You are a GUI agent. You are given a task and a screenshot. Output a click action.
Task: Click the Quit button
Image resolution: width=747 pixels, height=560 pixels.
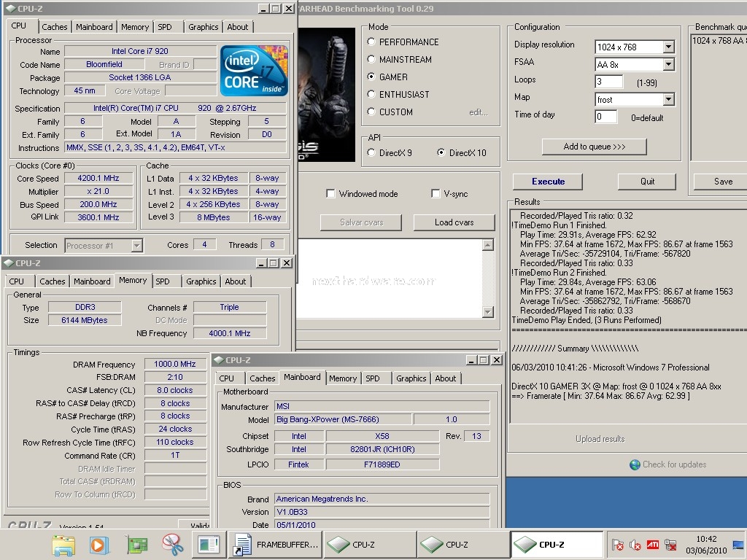pyautogui.click(x=647, y=182)
